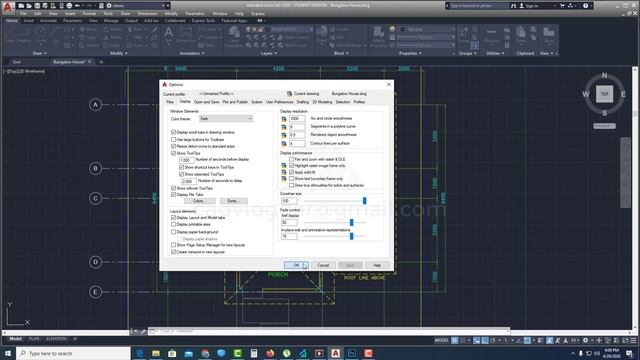This screenshot has width=640, height=360.
Task: Click the TOP face of the ViewCube
Action: click(604, 94)
